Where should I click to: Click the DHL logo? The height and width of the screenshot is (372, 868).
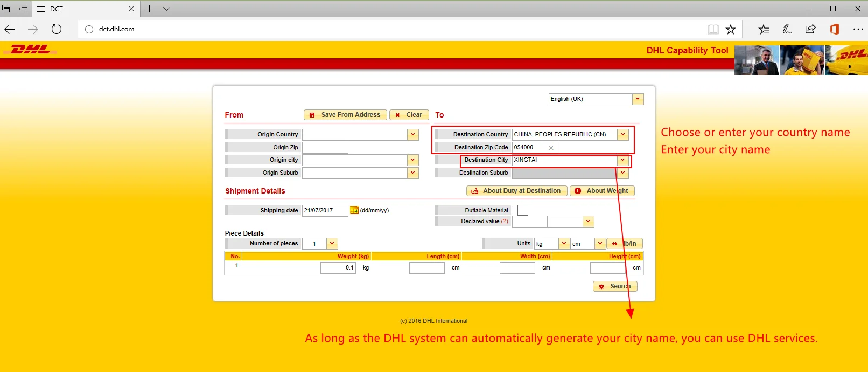coord(30,50)
